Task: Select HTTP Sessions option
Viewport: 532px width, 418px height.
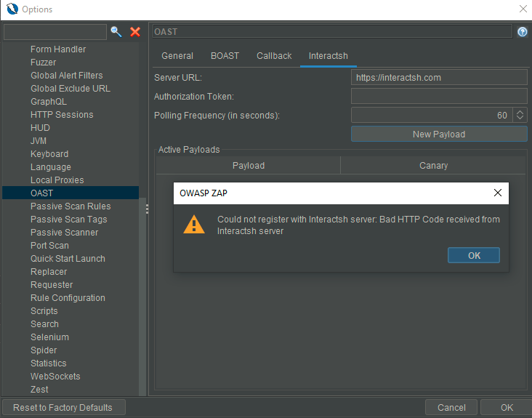Action: click(62, 115)
